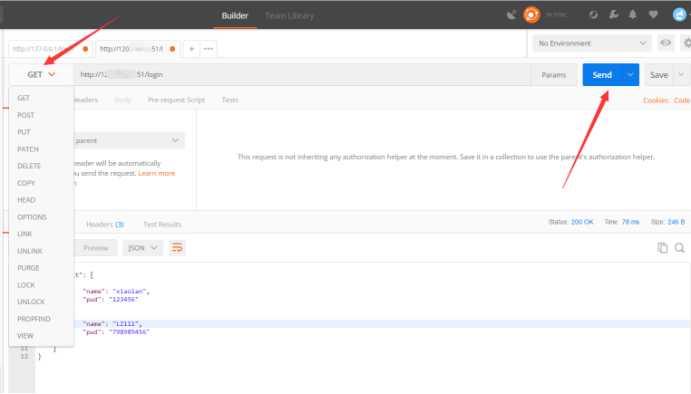This screenshot has width=691, height=394.
Task: Click the heart icon in header
Action: coord(653,15)
